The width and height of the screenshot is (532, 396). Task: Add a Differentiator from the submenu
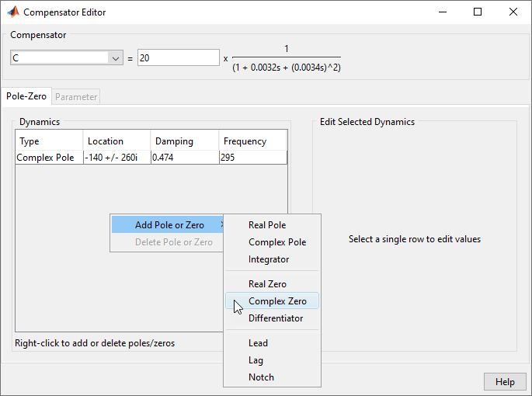276,318
